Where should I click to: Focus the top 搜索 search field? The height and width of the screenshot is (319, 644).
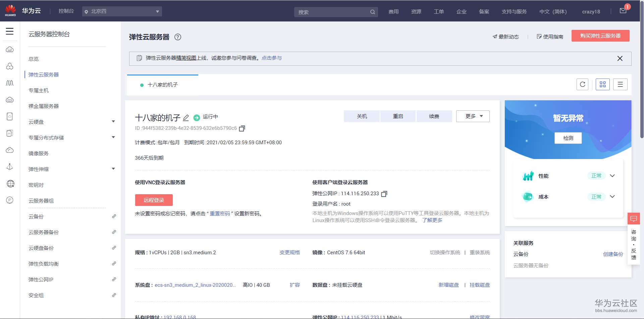click(336, 12)
